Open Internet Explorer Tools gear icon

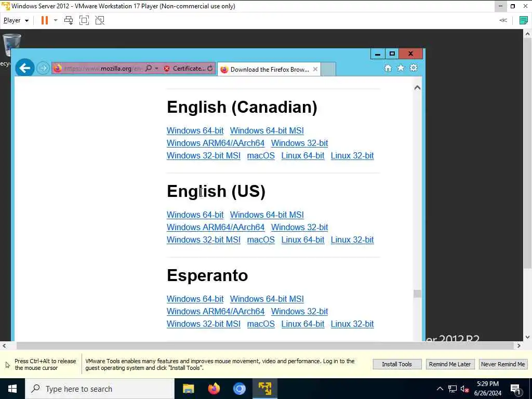click(x=413, y=68)
